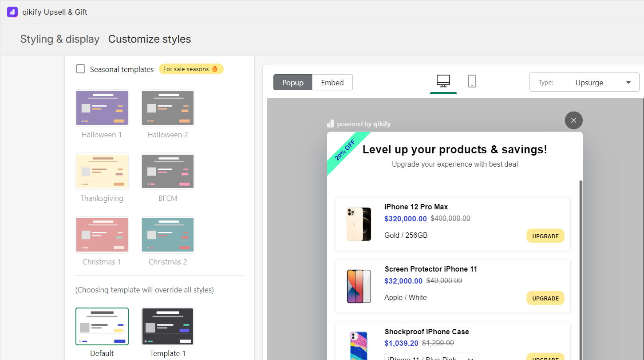Click the Screen Protector iPhone 11 product image

point(359,286)
